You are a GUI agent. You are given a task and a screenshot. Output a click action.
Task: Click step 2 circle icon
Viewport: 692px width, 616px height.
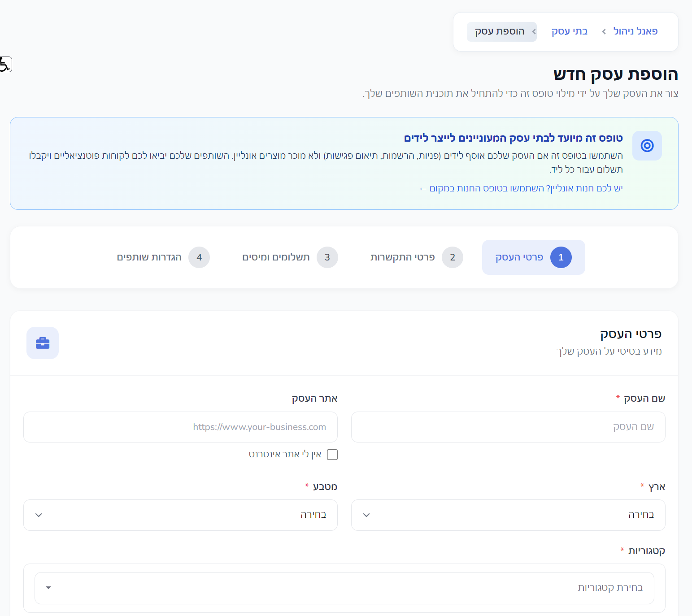[452, 257]
